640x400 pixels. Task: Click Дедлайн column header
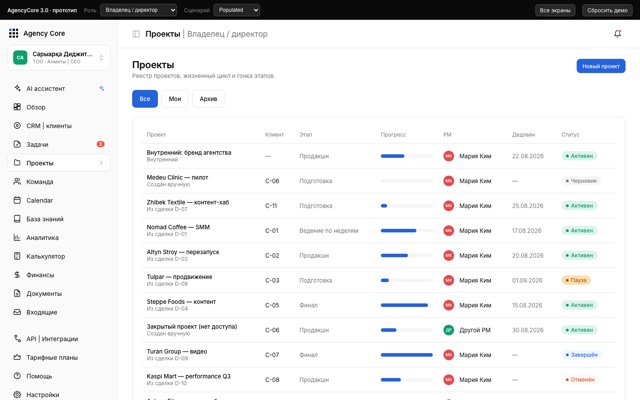click(x=523, y=134)
